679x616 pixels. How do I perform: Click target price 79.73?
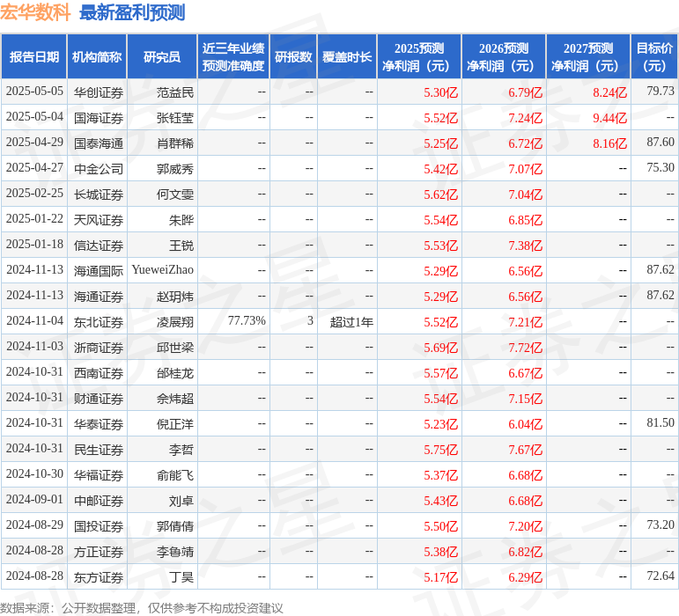tap(661, 91)
